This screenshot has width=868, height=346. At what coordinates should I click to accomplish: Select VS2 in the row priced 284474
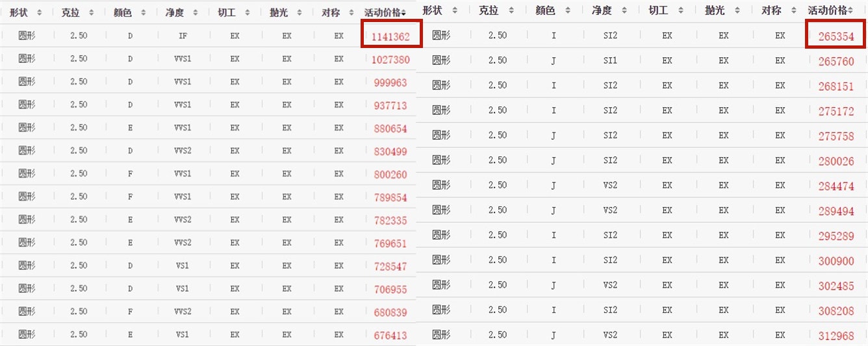pos(610,185)
